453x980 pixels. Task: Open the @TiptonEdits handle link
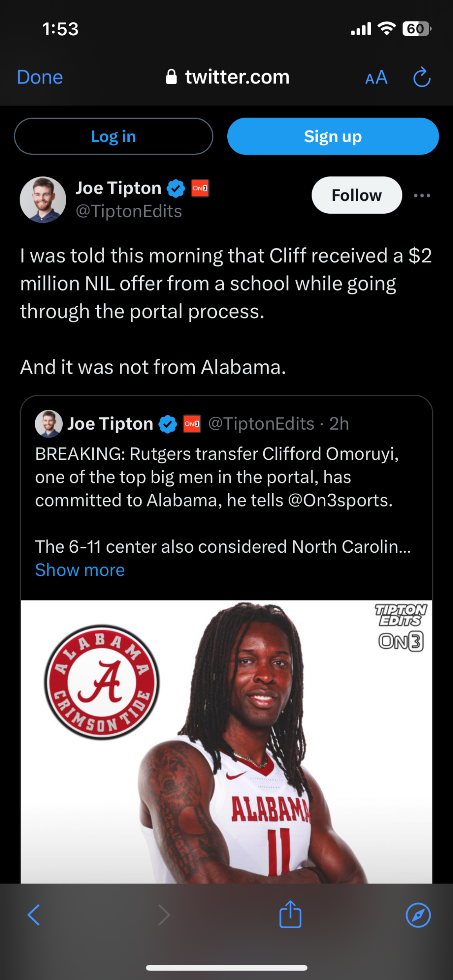pyautogui.click(x=129, y=211)
